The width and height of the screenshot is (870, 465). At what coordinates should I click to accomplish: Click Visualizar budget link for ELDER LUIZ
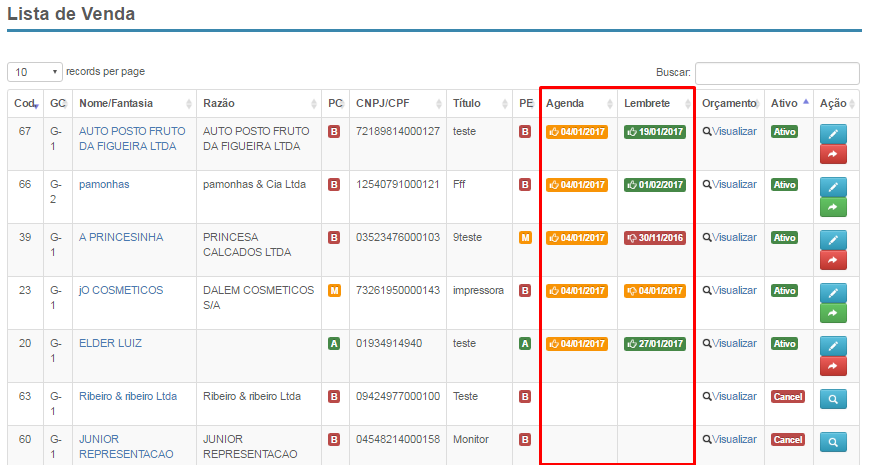729,343
